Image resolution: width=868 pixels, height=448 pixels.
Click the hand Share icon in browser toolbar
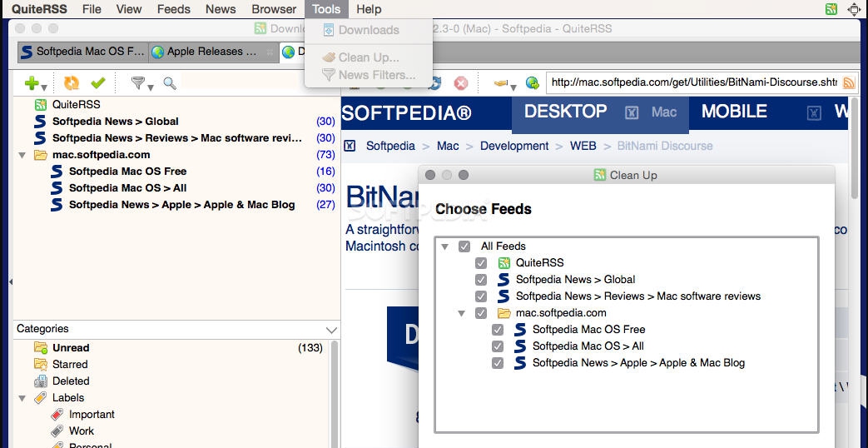pyautogui.click(x=501, y=83)
